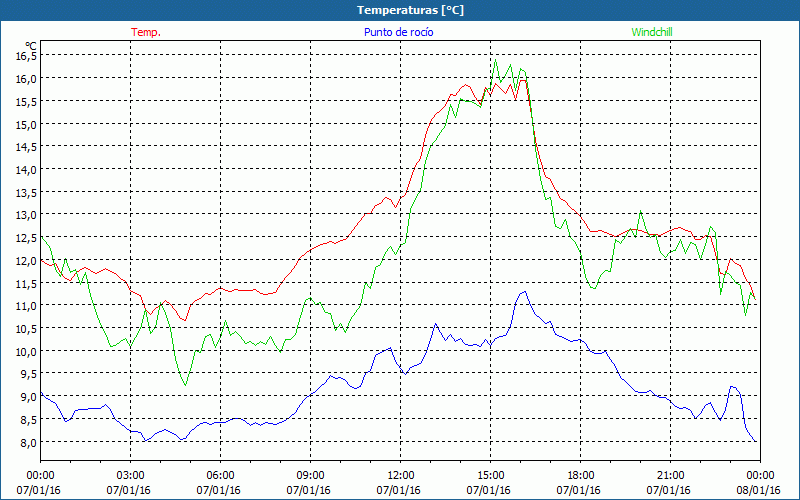Select the green 'Windchill' legend label
This screenshot has width=800, height=500.
[x=652, y=32]
